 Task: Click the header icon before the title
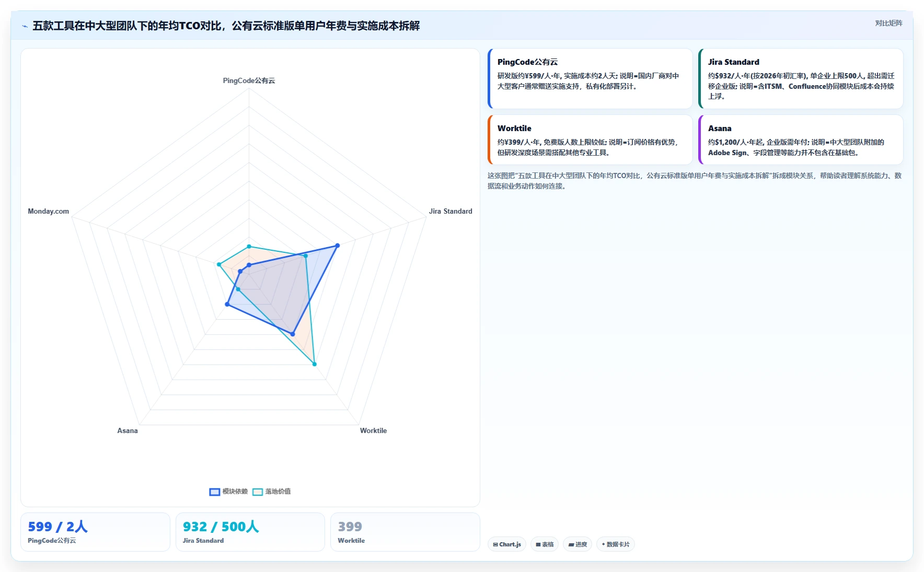click(25, 26)
